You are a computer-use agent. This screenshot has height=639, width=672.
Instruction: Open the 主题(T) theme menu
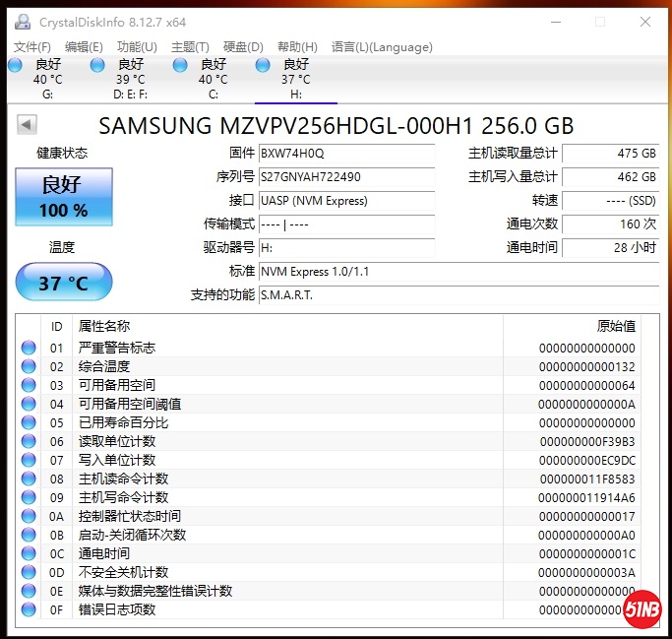(190, 46)
